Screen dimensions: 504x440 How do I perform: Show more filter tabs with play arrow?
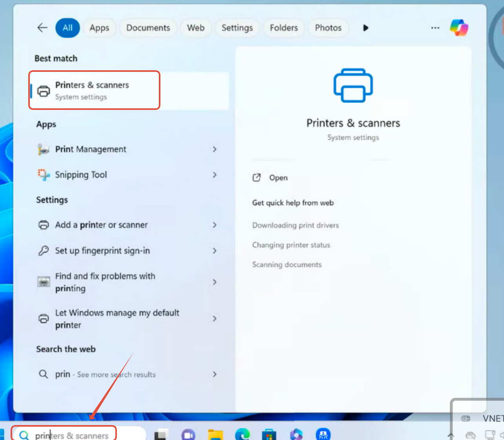pos(366,28)
